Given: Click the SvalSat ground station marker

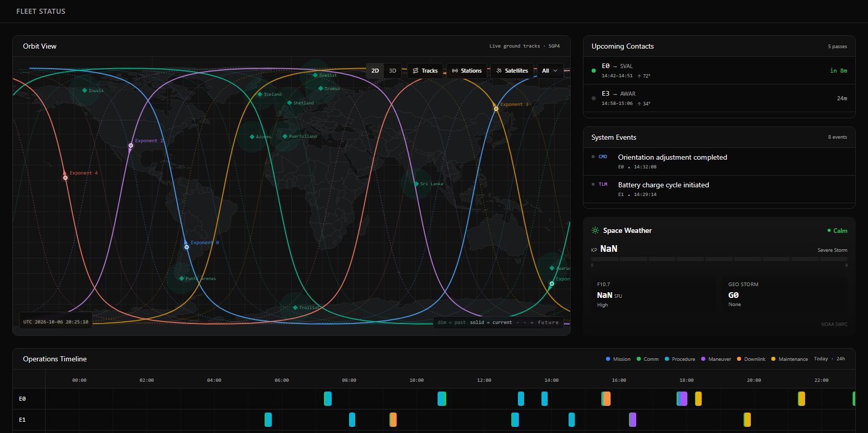Looking at the screenshot, I should point(315,75).
